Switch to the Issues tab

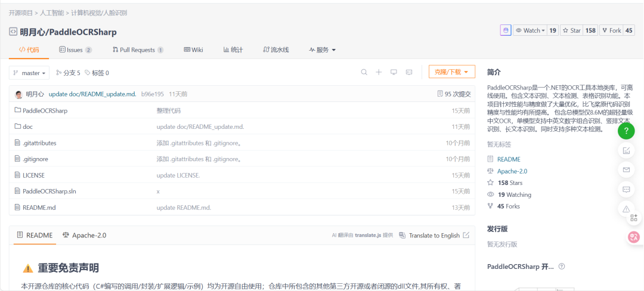tap(75, 50)
